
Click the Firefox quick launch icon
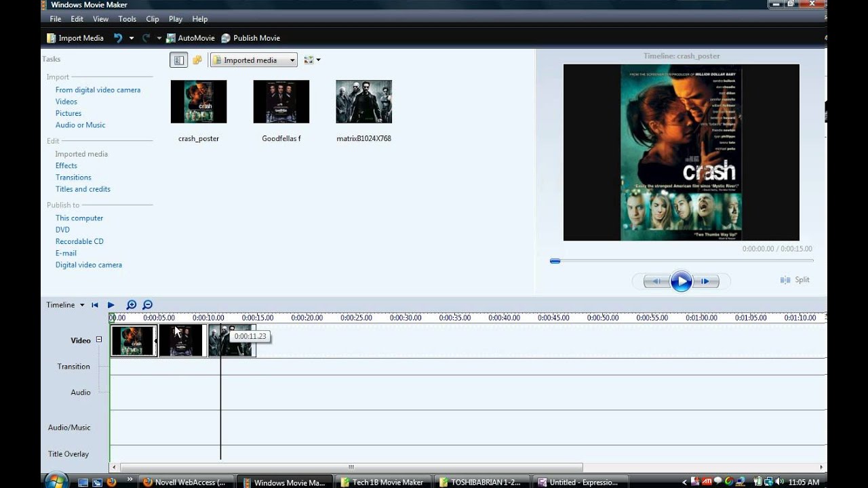pos(112,483)
